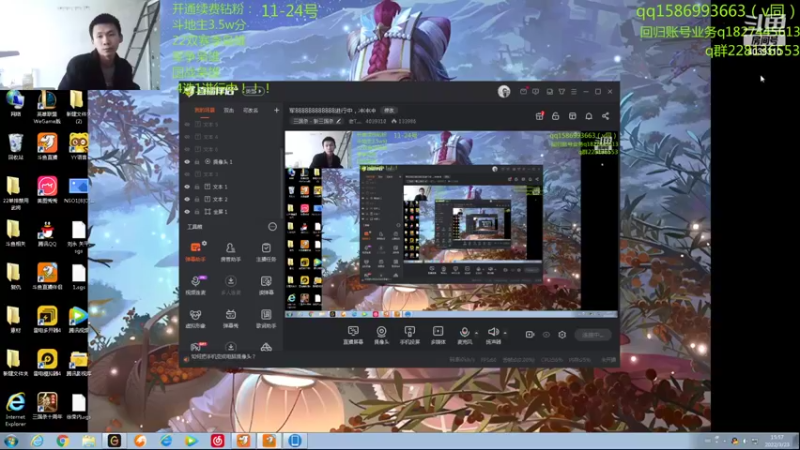Viewport: 800px width, 450px height.
Task: Open the help tip link at panel bottom
Action: click(223, 357)
